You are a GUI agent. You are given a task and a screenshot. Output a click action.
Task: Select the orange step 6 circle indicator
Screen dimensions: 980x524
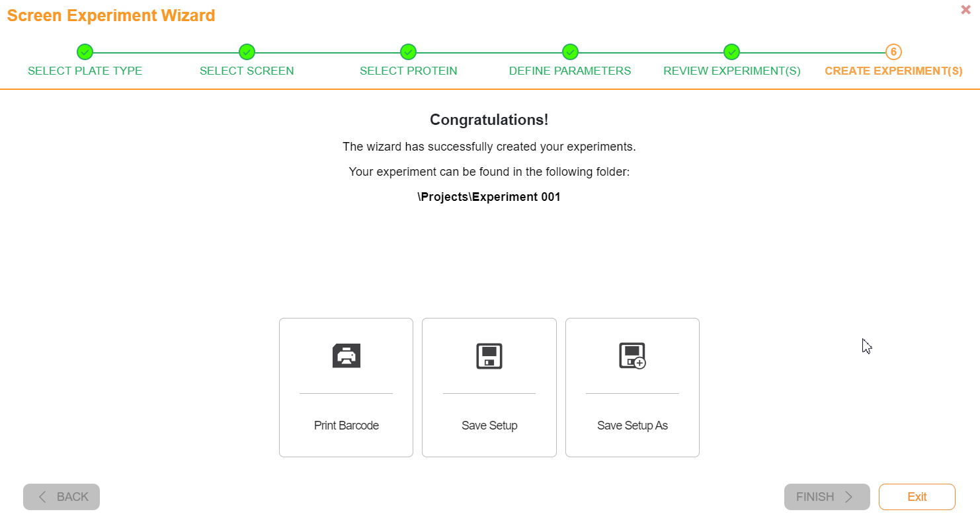(893, 52)
